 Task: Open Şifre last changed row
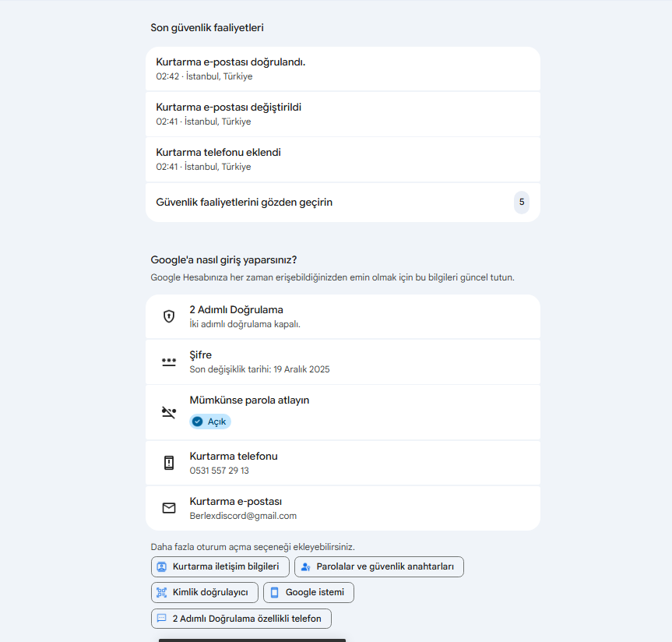point(343,362)
